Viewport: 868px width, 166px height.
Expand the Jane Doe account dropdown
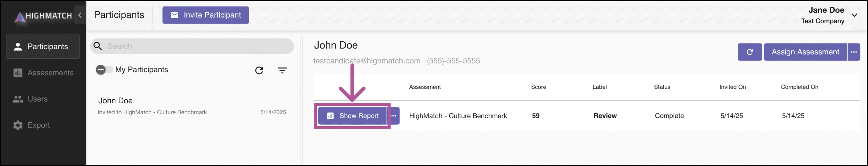854,15
